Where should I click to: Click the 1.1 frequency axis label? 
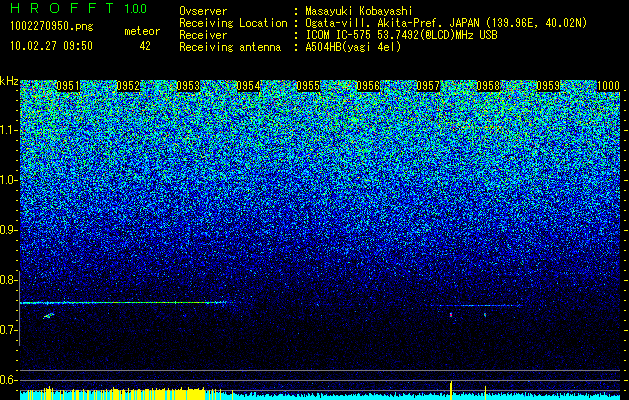pos(8,130)
